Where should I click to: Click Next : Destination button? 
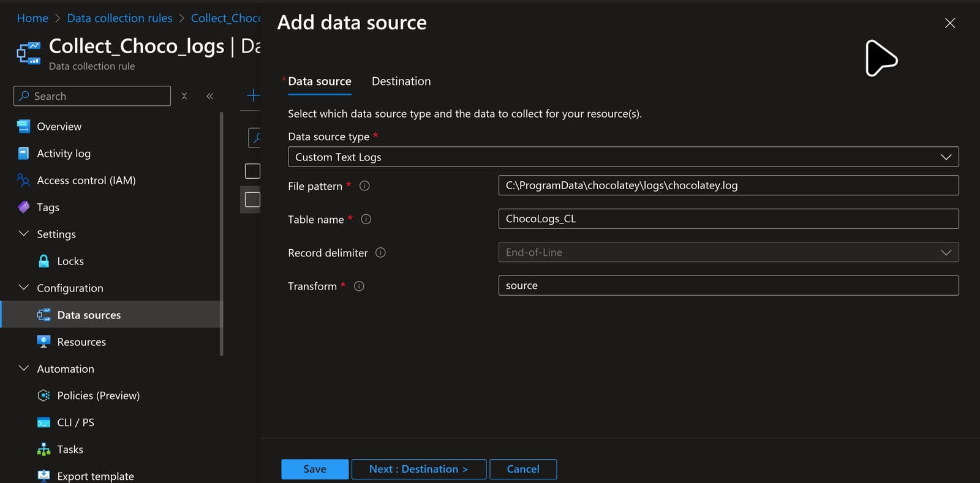[x=419, y=469]
